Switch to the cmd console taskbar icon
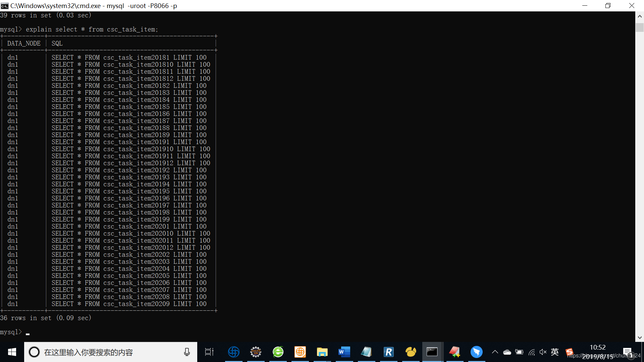The width and height of the screenshot is (644, 362). [432, 352]
